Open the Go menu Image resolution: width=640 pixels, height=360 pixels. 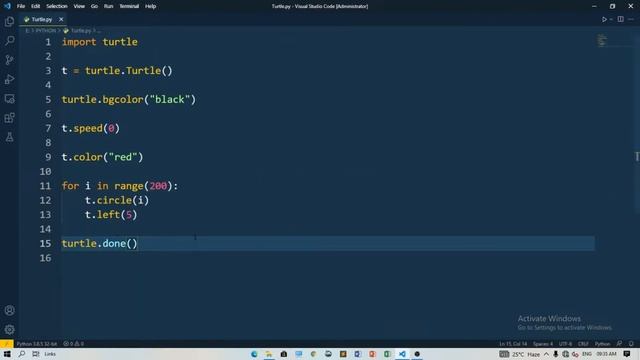(x=94, y=6)
